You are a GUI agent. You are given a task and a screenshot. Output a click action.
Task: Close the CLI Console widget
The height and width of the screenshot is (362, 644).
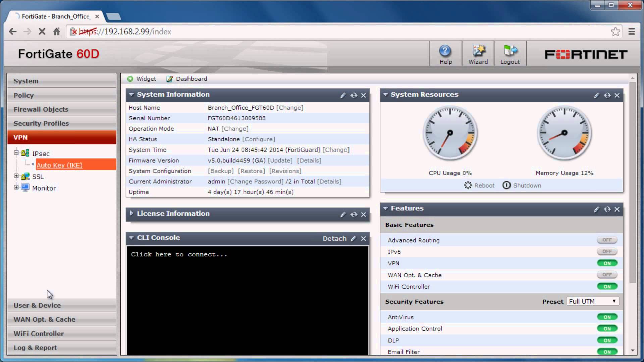coord(363,239)
